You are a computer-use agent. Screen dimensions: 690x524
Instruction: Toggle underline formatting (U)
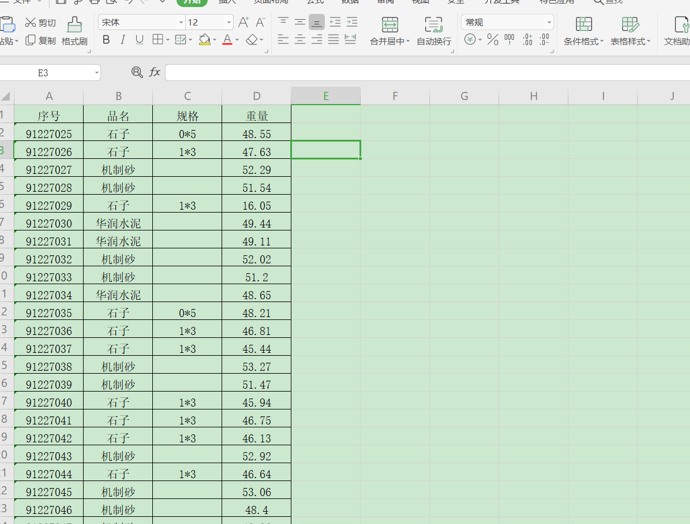[x=139, y=40]
